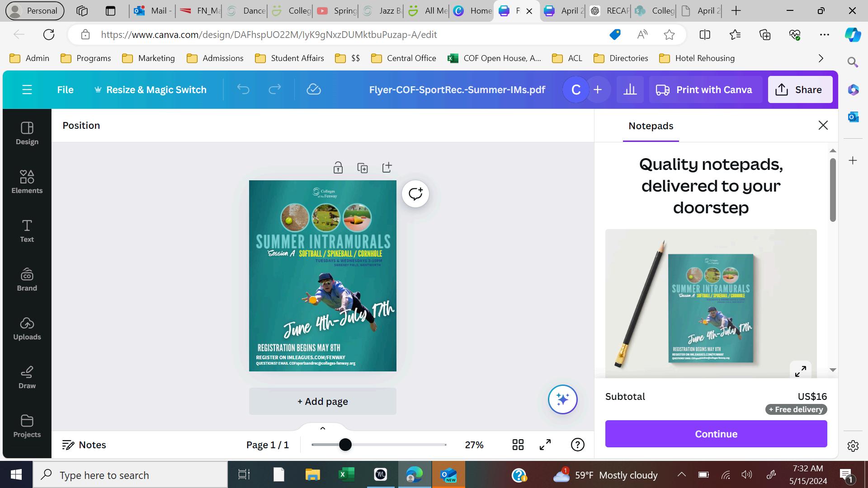Click the Add page button

click(322, 401)
